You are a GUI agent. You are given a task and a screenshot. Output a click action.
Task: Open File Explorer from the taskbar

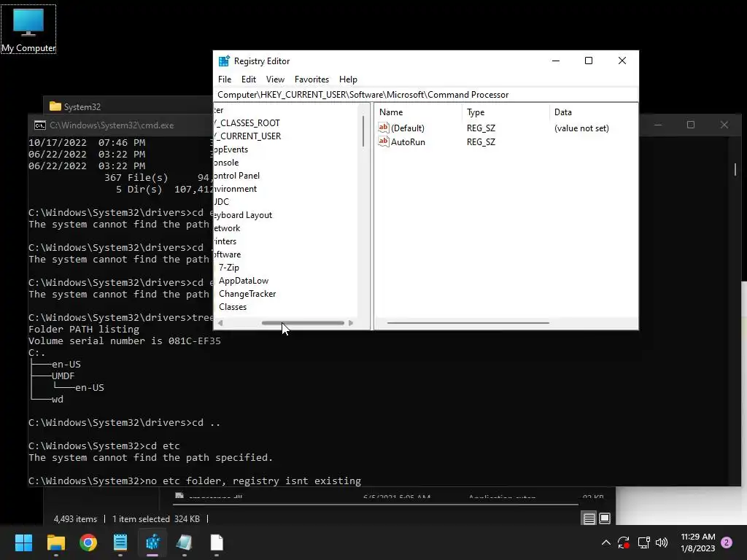click(x=55, y=542)
